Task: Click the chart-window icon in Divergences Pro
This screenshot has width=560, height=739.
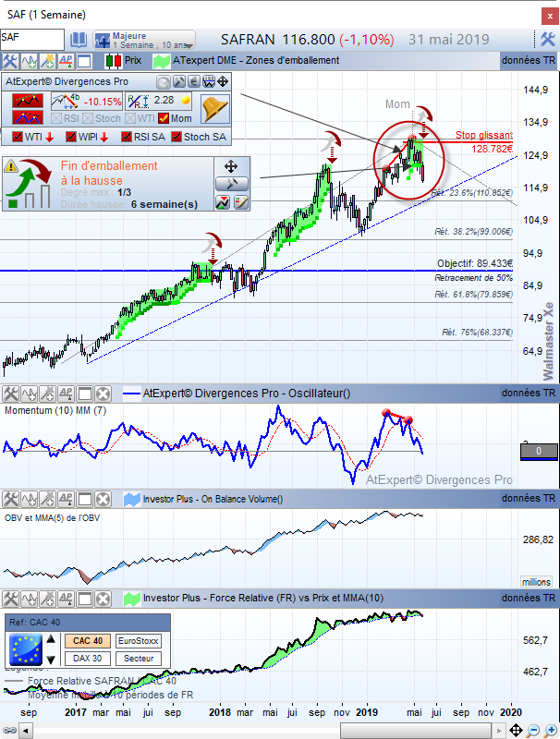Action: coord(209,82)
